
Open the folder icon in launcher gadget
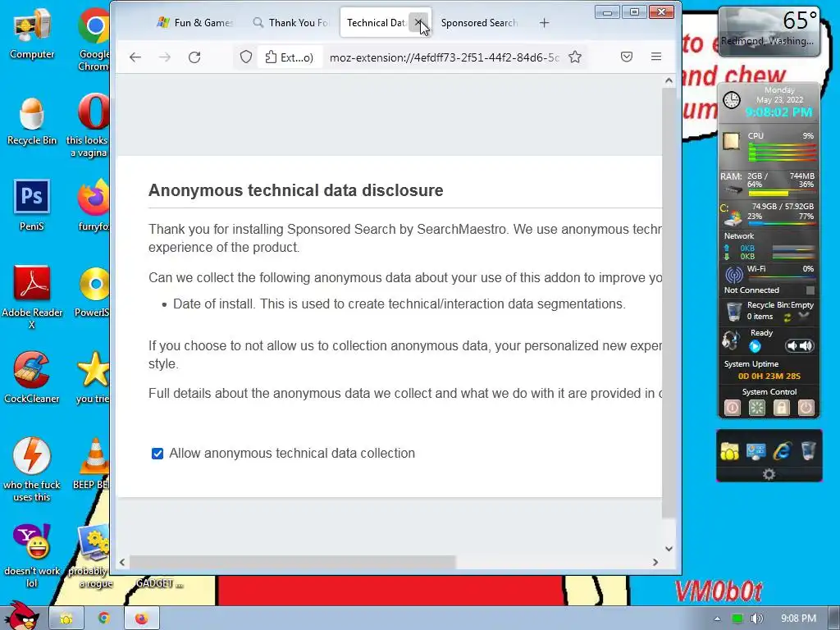click(729, 452)
